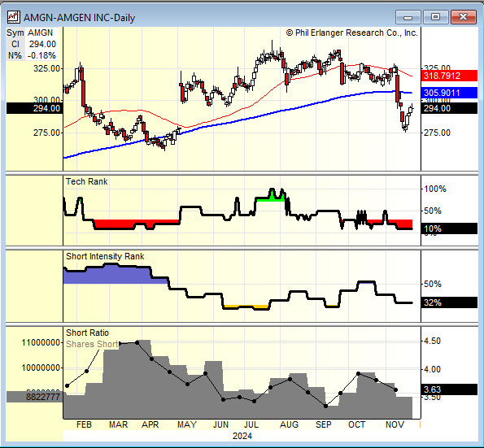Click the AMGN-AMGEN INC-Daily window title
Viewport: 484px width, 448px height.
pos(80,18)
